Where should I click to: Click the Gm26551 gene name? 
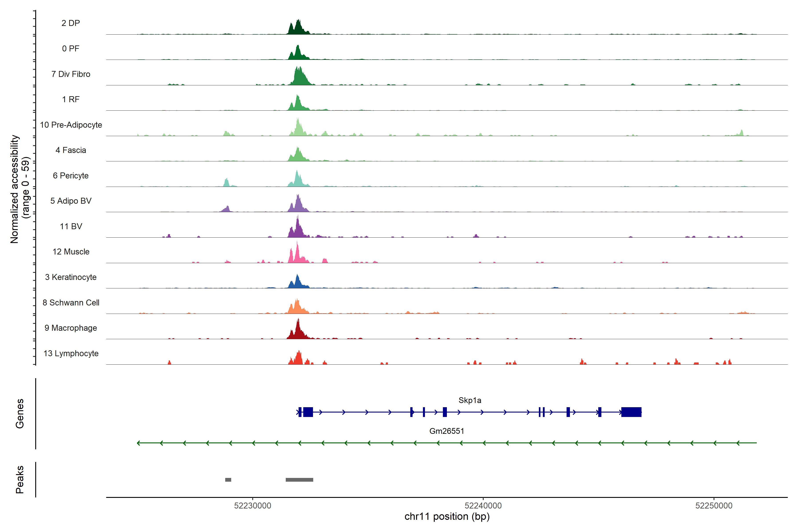click(446, 431)
